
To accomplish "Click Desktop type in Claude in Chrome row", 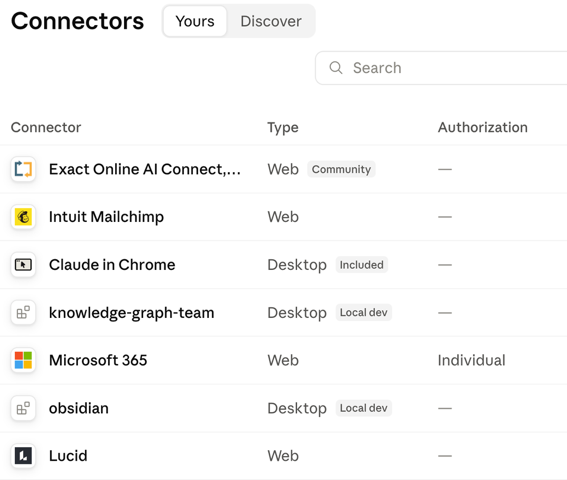I will [297, 265].
